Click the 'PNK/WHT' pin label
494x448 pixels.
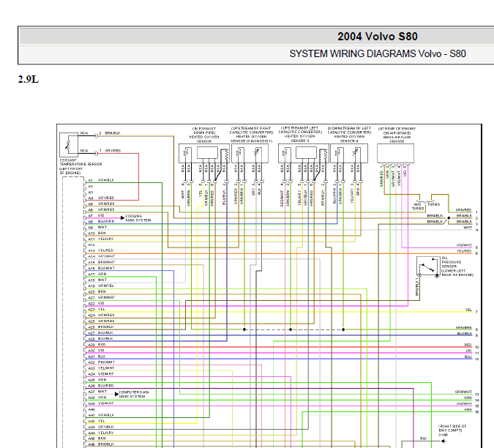[106, 362]
